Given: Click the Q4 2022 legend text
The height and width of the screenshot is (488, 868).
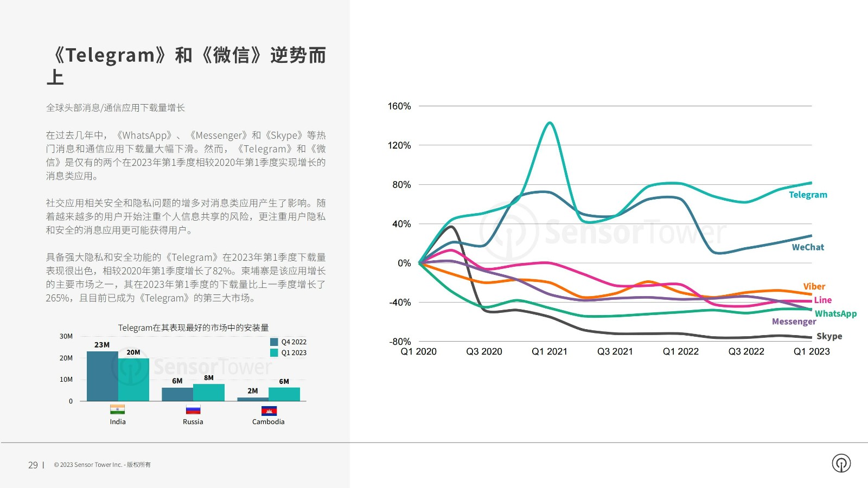Looking at the screenshot, I should click(x=294, y=342).
